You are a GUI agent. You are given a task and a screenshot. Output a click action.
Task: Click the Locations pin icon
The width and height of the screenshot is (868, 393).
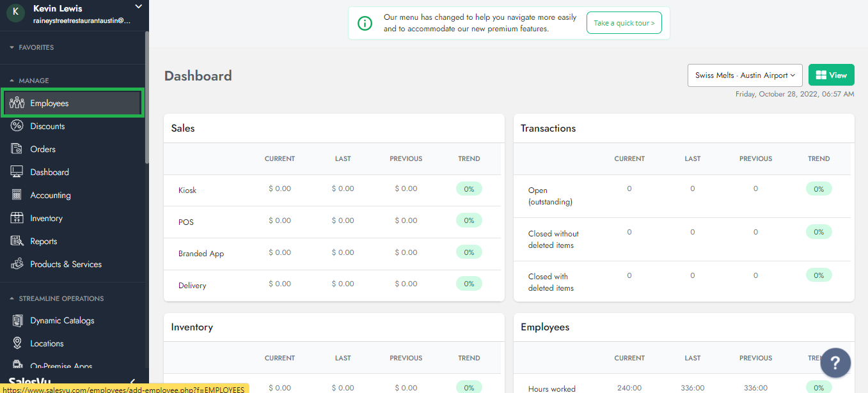[x=17, y=344]
